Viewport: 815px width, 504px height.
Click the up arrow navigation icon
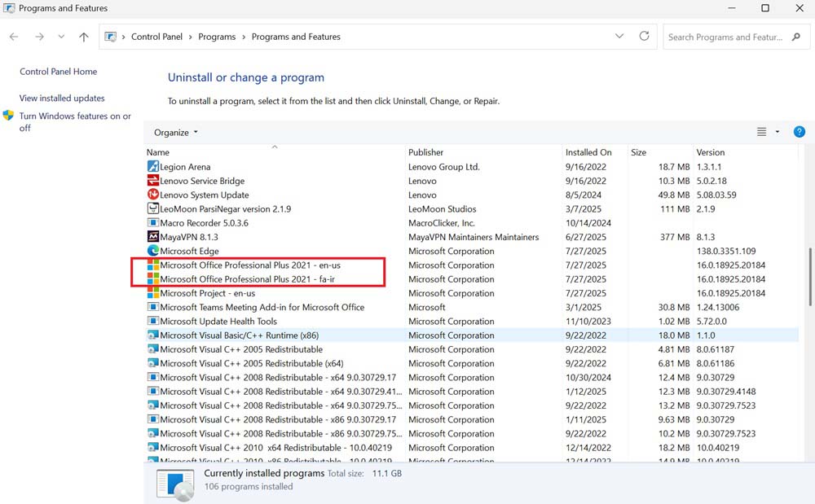(84, 37)
